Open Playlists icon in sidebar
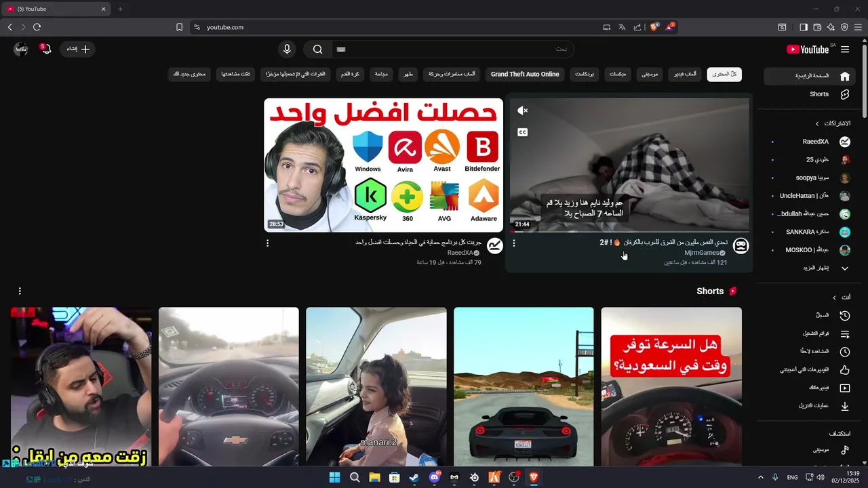This screenshot has height=488, width=868. [x=845, y=333]
